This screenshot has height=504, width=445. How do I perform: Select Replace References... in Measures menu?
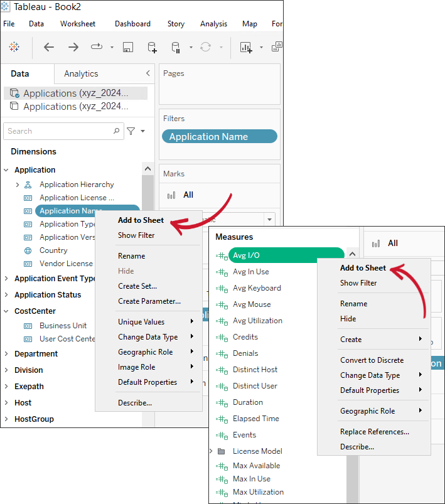coord(375,432)
